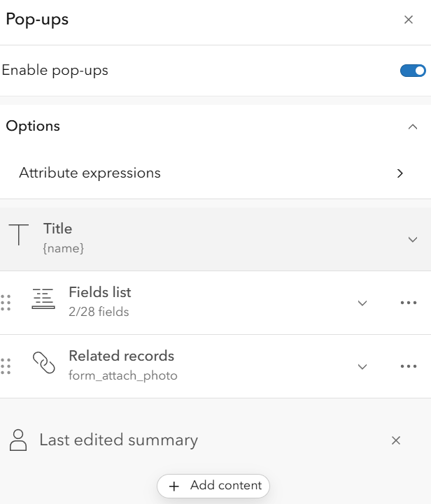Click the Last edited summary person icon
The image size is (431, 504).
tap(18, 440)
